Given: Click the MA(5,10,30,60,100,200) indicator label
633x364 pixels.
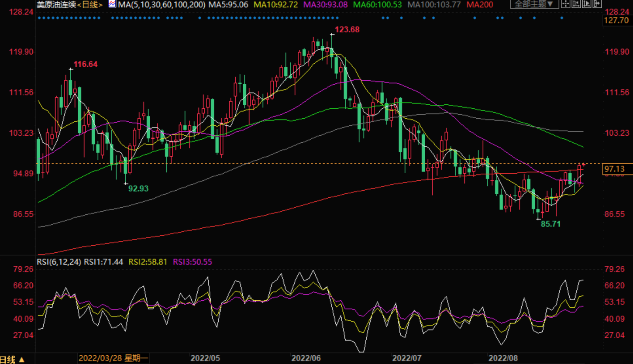Looking at the screenshot, I should click(162, 5).
